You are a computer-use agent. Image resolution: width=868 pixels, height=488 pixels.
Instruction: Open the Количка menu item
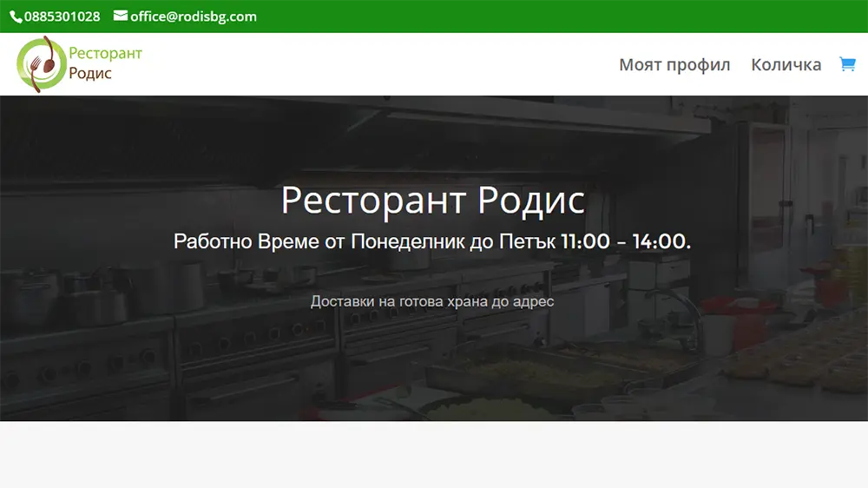click(786, 65)
